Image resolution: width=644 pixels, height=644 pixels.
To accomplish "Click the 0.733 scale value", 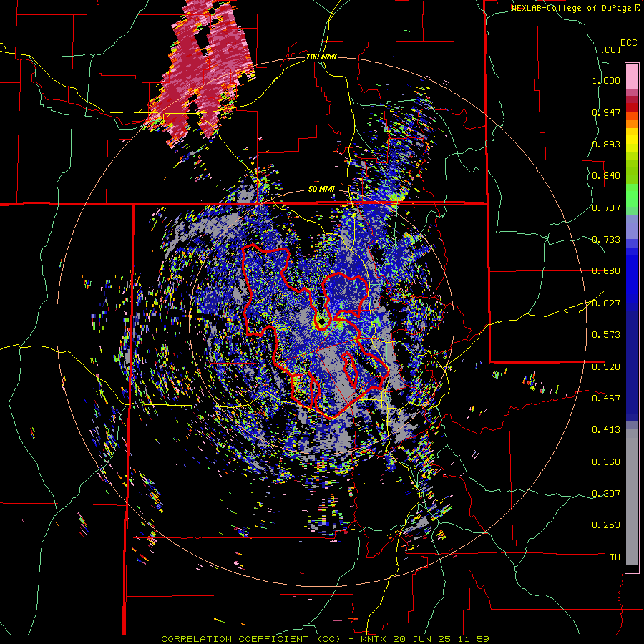I will tap(606, 240).
